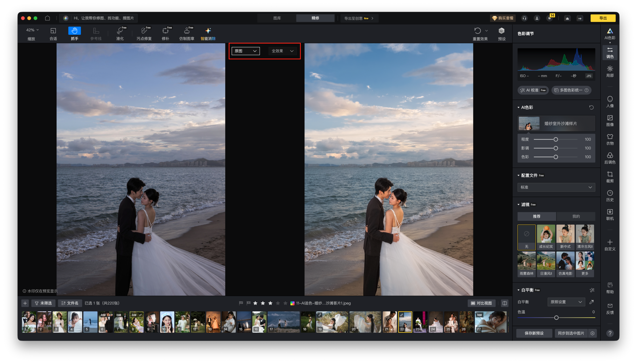The height and width of the screenshot is (364, 637).
Task: Click the white balance eyedropper icon
Action: tap(591, 302)
